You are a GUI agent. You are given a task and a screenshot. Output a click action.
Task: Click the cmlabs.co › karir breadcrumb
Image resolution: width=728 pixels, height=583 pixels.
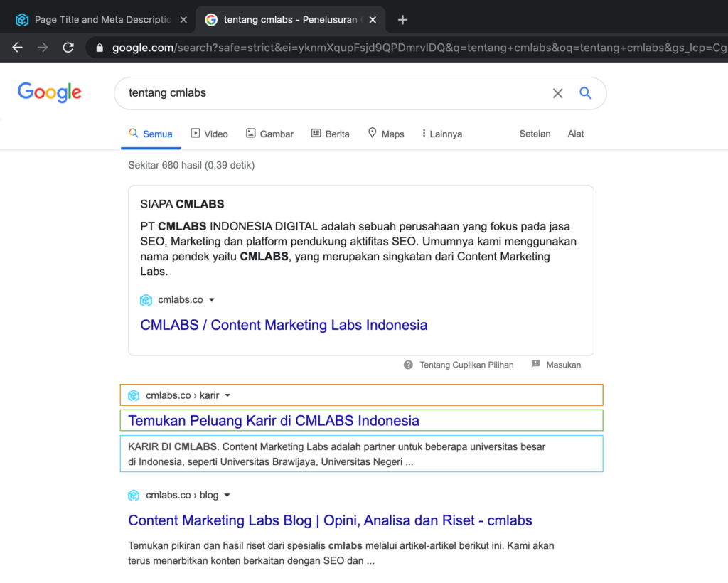point(183,395)
